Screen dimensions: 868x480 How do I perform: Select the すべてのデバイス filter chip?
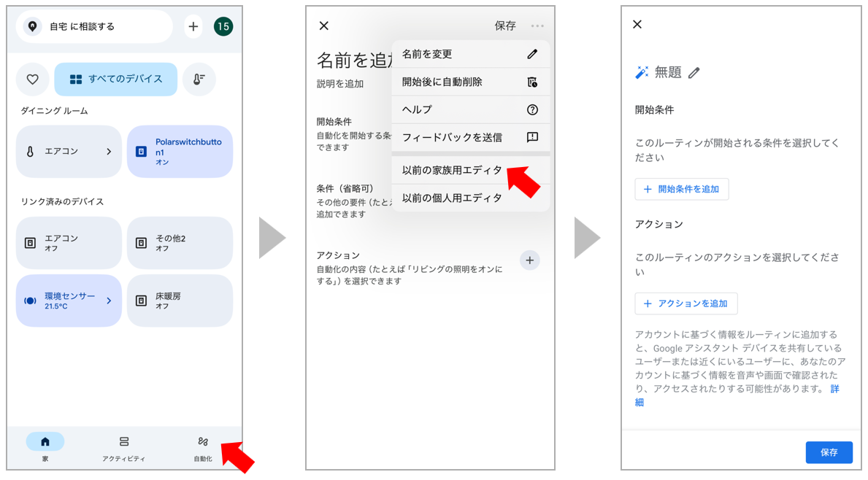coord(115,79)
